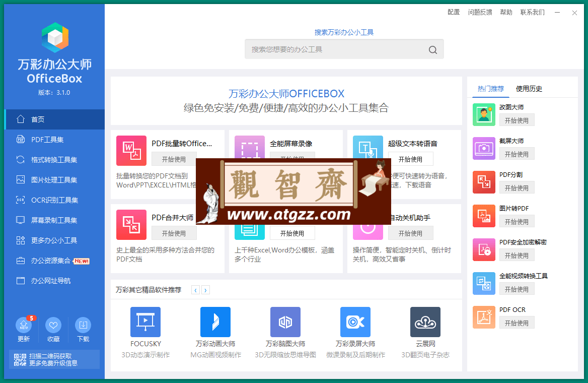The width and height of the screenshot is (588, 383).
Task: Click the 下载 download icon
Action: (83, 325)
